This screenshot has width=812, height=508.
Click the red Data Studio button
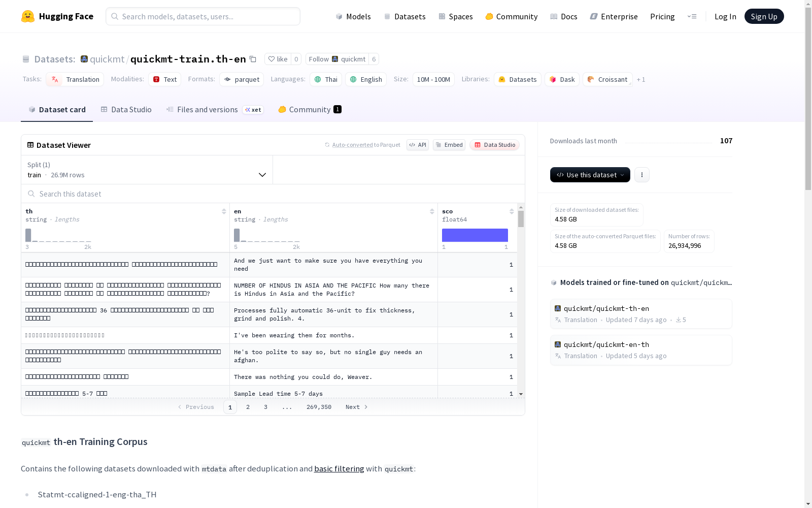[x=494, y=145]
